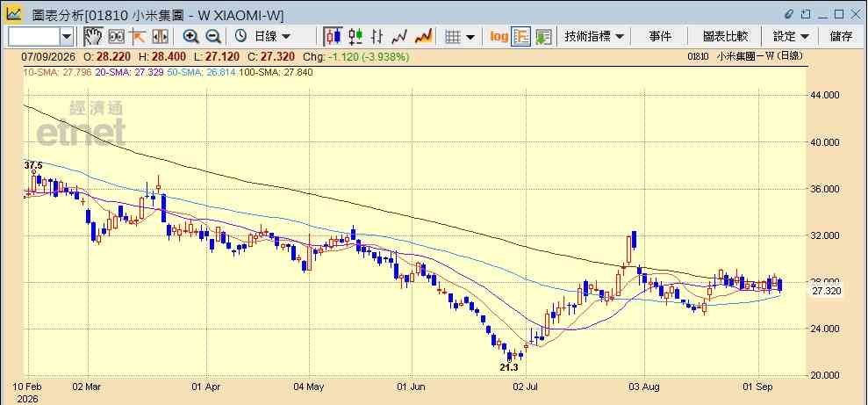The image size is (868, 405).
Task: Click the 04 May date axis label
Action: coord(309,386)
